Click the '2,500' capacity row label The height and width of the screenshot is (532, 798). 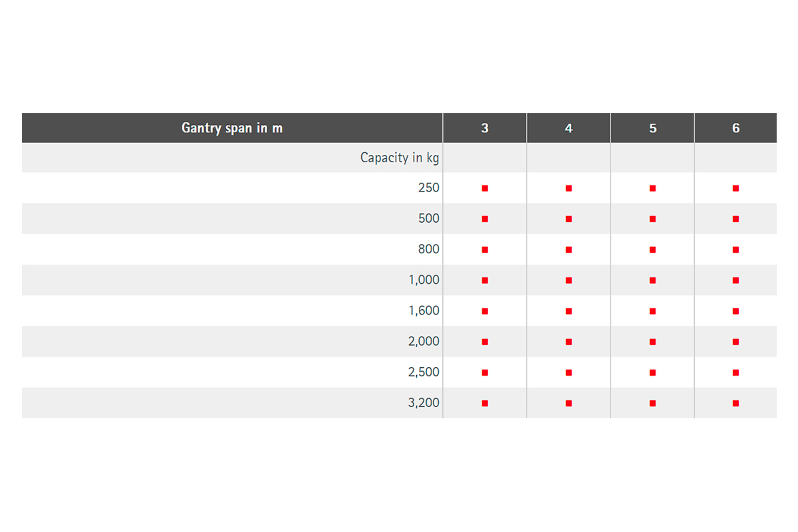tap(424, 372)
